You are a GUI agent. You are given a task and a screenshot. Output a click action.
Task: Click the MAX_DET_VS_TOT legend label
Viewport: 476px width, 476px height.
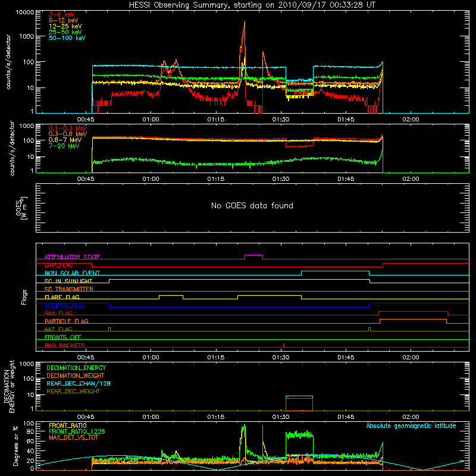pyautogui.click(x=73, y=437)
